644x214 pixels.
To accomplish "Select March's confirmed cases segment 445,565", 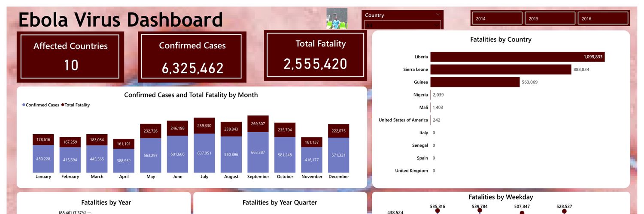I will (x=97, y=159).
